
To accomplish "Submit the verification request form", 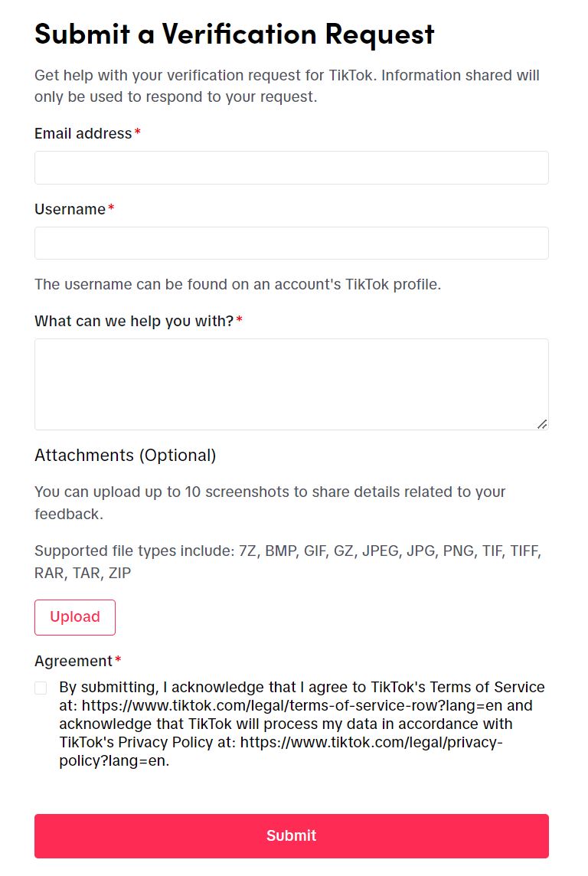I will 291,835.
